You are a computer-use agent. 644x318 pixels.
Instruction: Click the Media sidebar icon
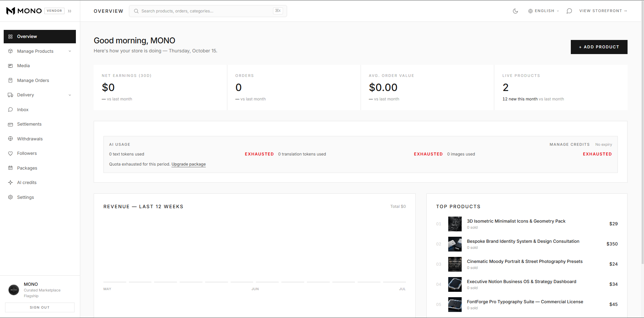click(x=10, y=66)
